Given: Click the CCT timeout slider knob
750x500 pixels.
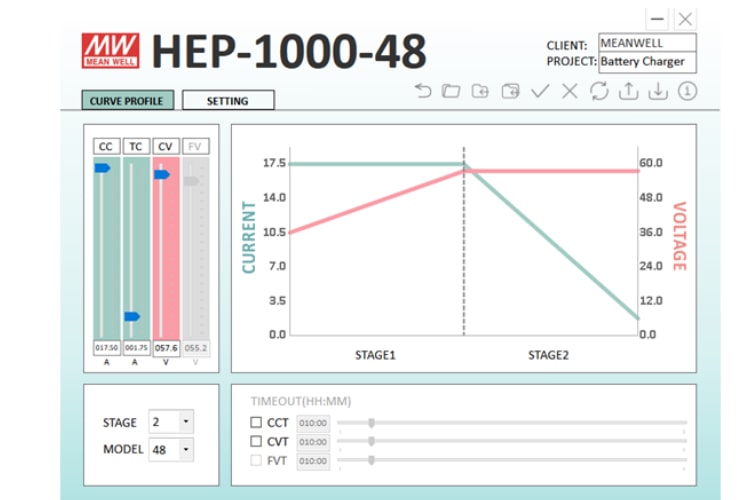Looking at the screenshot, I should [x=371, y=422].
